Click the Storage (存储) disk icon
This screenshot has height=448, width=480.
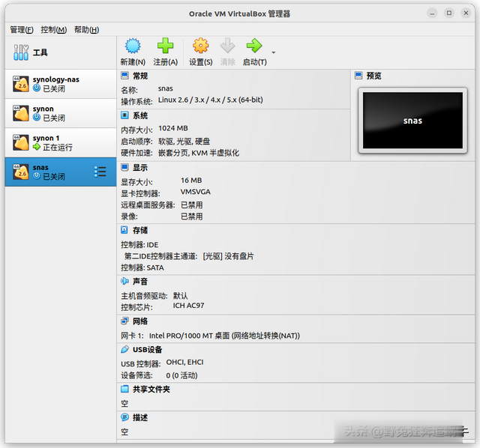124,230
